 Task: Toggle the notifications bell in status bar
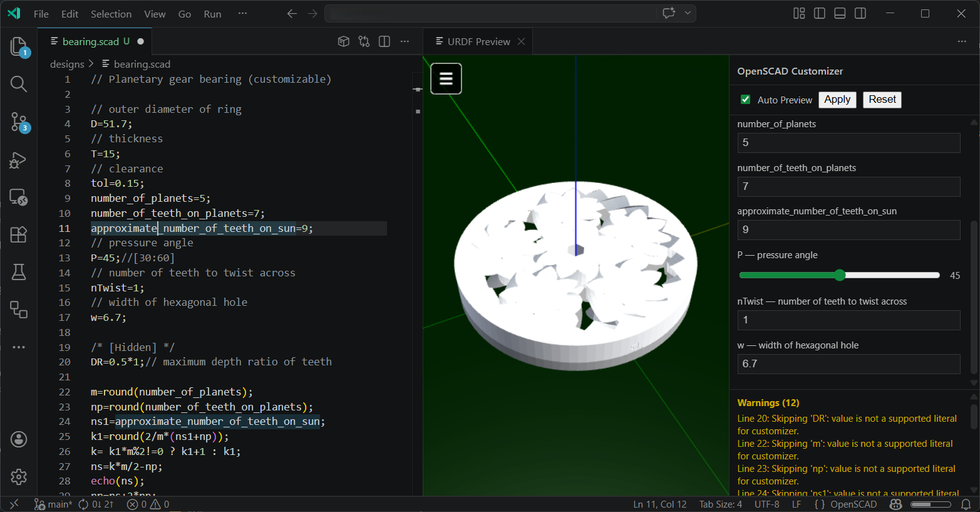coord(966,504)
